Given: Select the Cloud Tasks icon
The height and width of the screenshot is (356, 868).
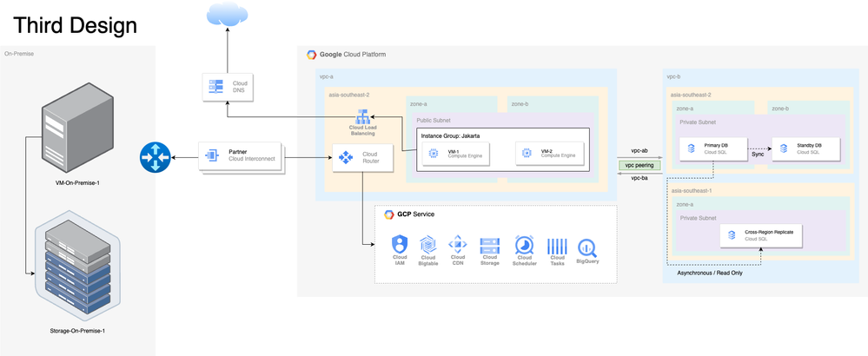Looking at the screenshot, I should (x=558, y=246).
